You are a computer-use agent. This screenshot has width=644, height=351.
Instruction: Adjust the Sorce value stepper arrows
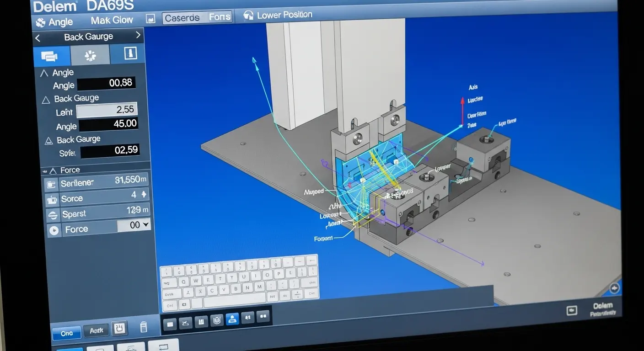144,195
